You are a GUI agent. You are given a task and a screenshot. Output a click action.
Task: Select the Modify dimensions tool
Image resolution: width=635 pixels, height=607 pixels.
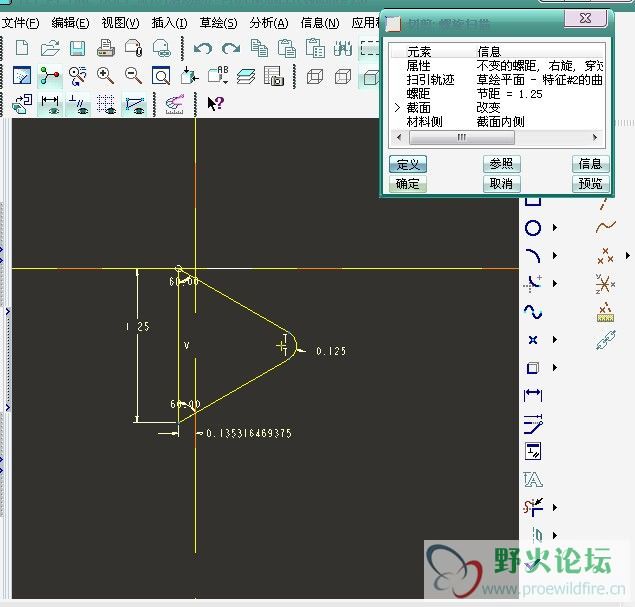click(533, 424)
